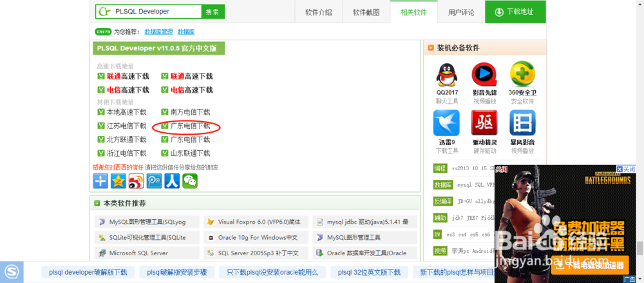Click the orange arrow icon by 装机必备软件
The image size is (644, 283).
[431, 48]
